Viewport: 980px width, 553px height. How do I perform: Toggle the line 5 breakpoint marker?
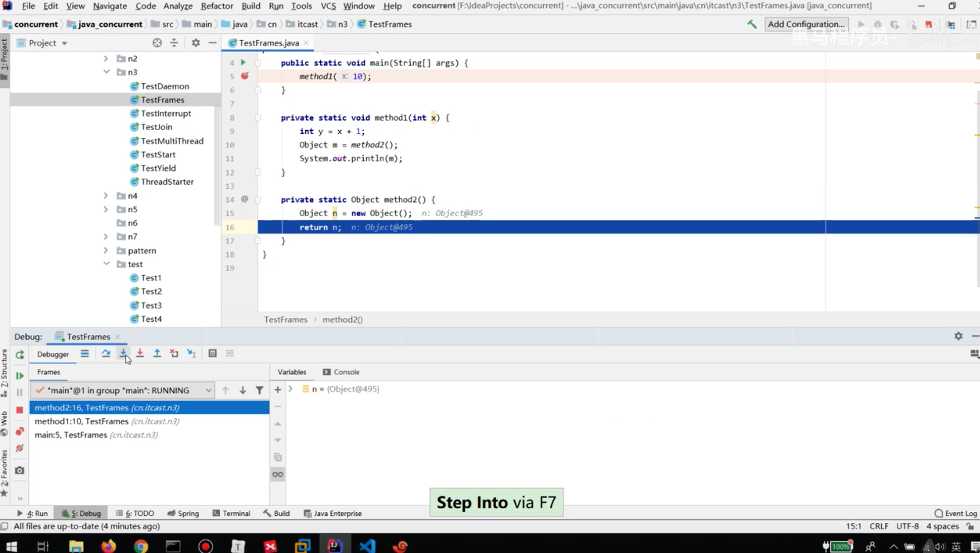click(245, 76)
